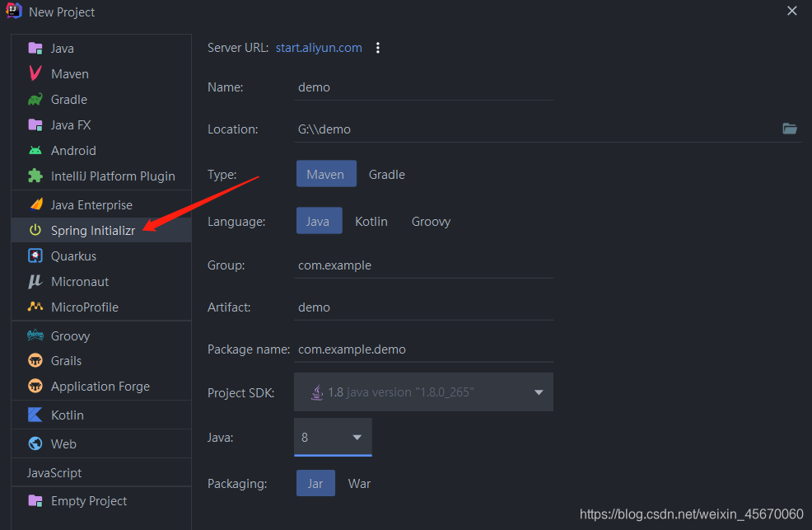
Task: Click the Android robot icon
Action: tap(35, 151)
